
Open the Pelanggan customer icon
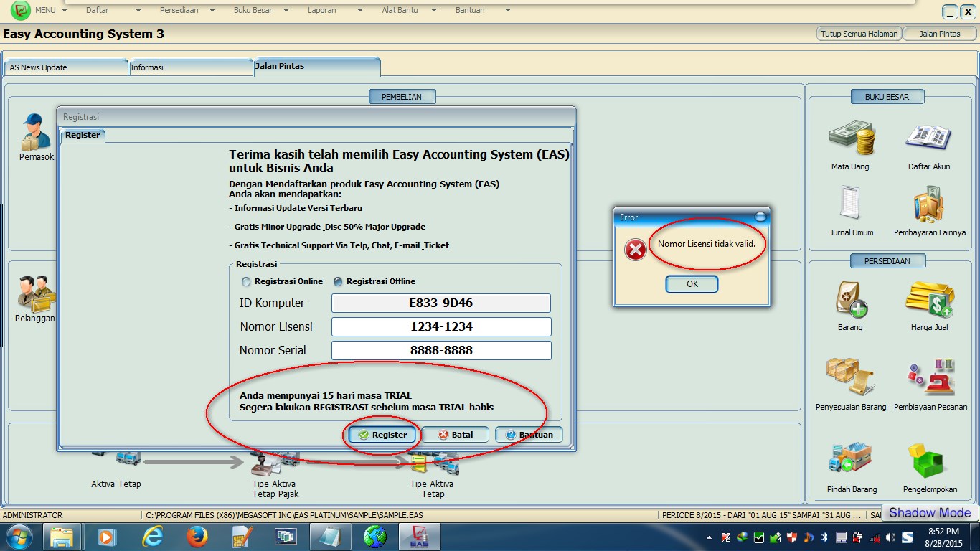(36, 293)
